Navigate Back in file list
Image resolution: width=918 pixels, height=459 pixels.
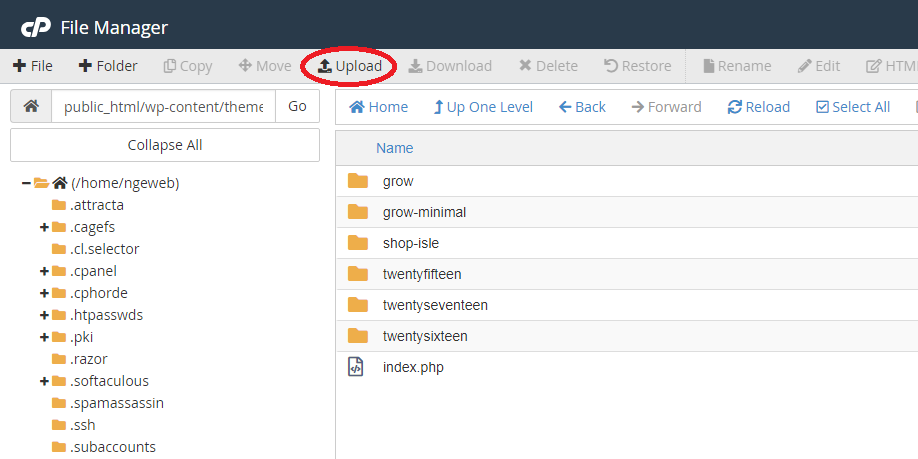point(582,107)
